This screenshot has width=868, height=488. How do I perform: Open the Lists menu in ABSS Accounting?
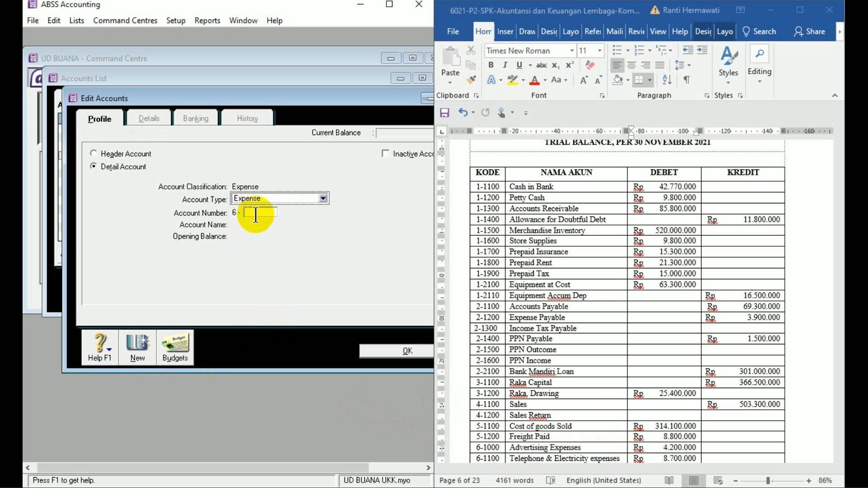coord(76,20)
